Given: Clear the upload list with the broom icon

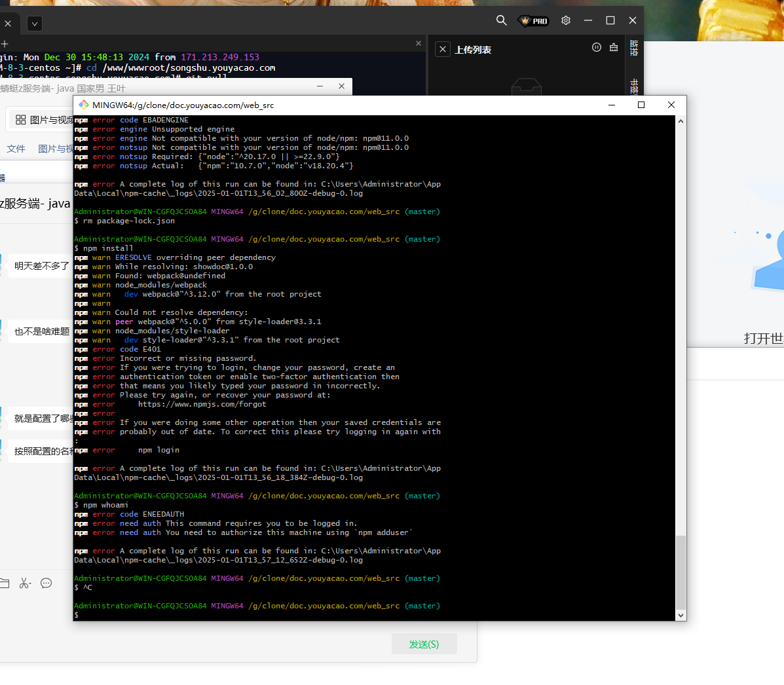Looking at the screenshot, I should click(x=613, y=48).
